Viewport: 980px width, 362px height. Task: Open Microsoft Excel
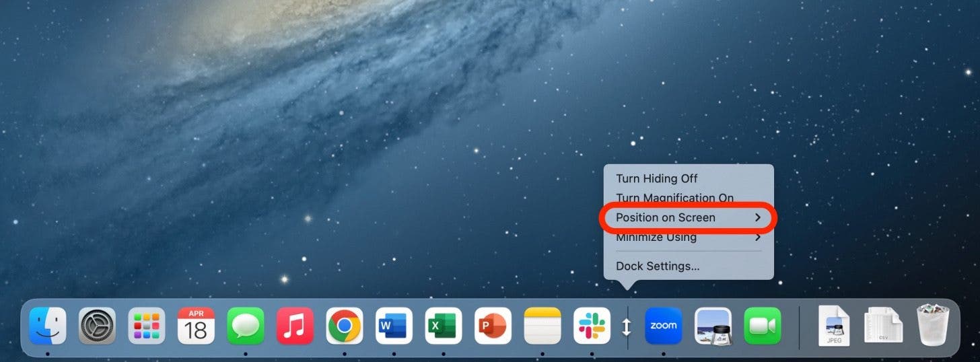(443, 326)
